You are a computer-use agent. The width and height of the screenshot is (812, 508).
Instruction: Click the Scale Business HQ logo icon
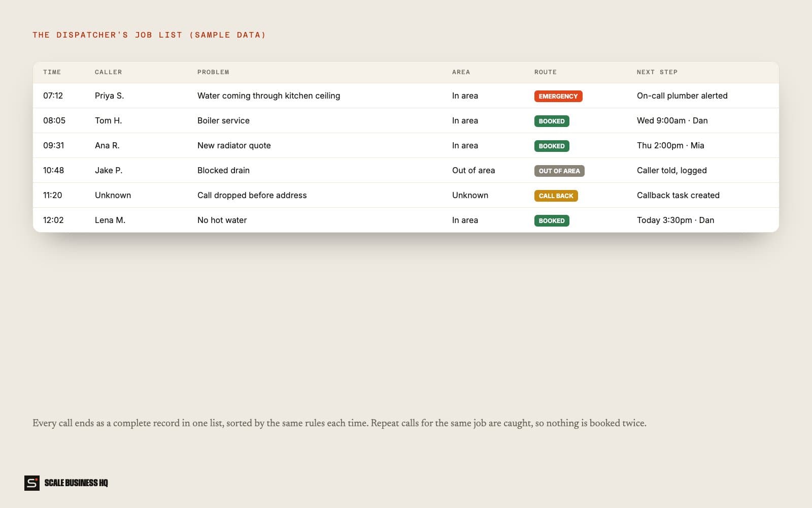pos(32,483)
